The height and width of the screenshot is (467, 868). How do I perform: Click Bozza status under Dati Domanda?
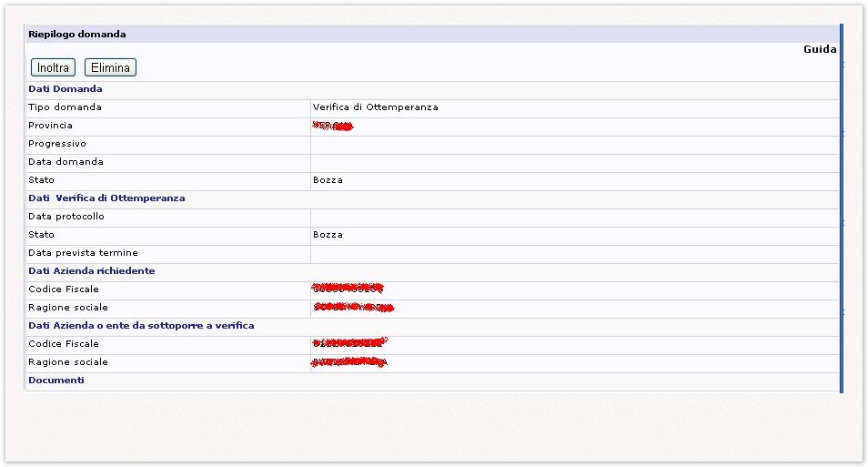pyautogui.click(x=328, y=180)
